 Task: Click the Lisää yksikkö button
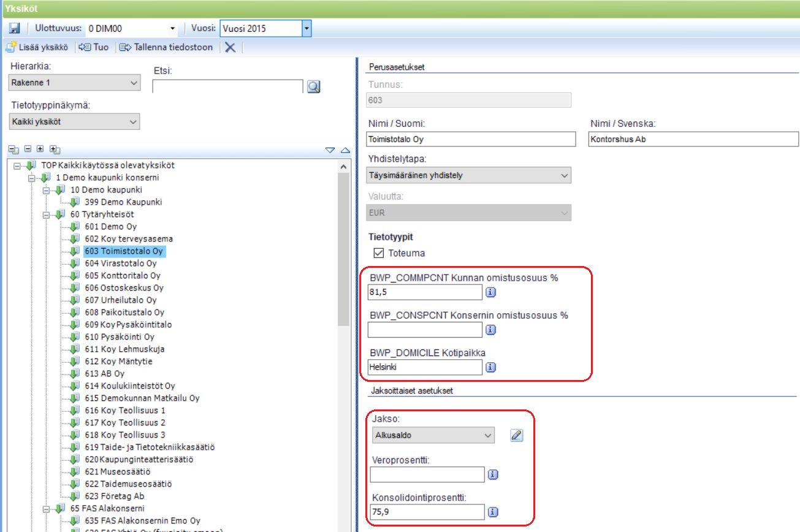pyautogui.click(x=36, y=47)
